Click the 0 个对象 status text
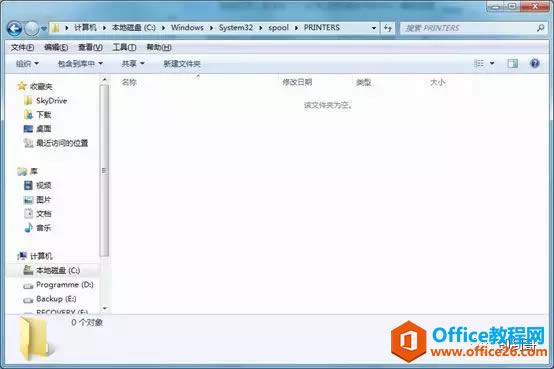The height and width of the screenshot is (369, 554). coord(87,322)
